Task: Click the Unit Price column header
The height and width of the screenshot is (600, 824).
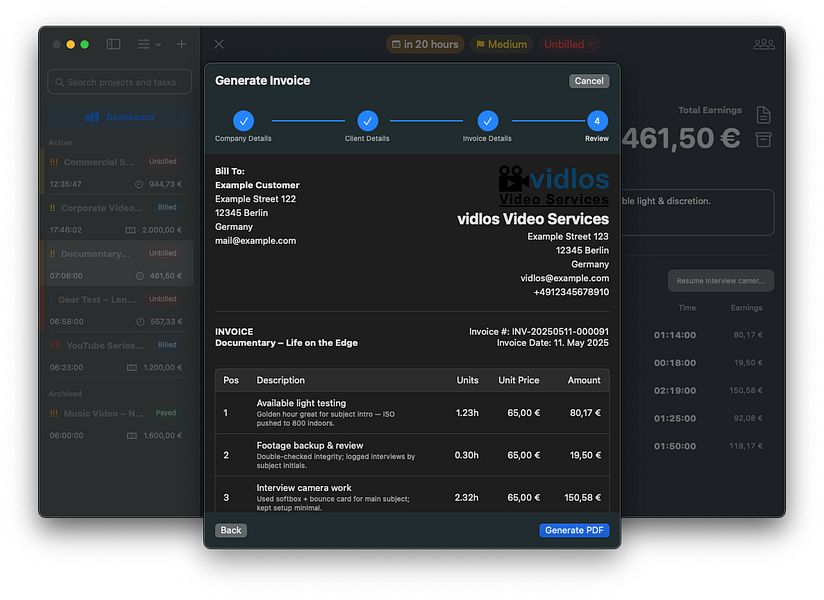Action: (x=519, y=380)
